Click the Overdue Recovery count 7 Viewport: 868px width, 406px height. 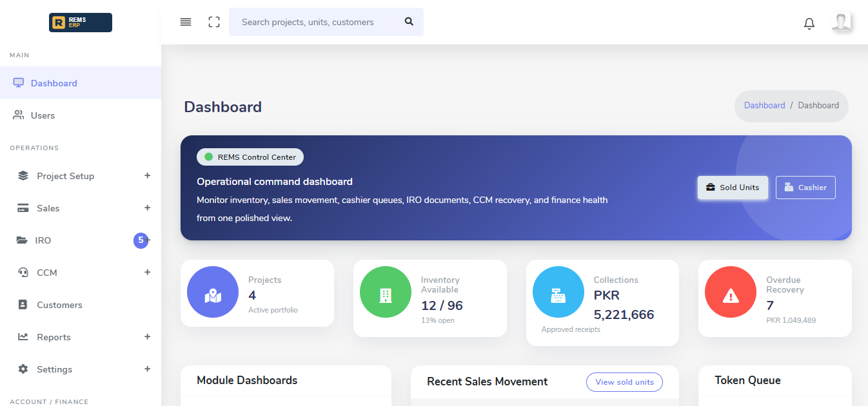(x=770, y=306)
